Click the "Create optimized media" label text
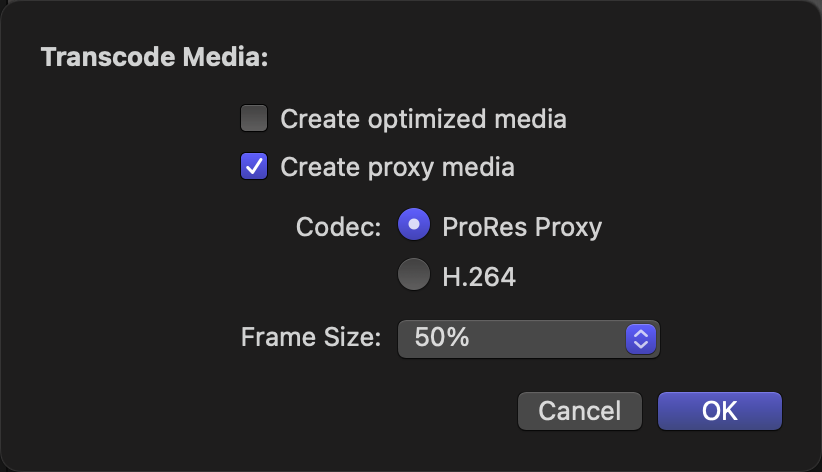Image resolution: width=822 pixels, height=472 pixels. coord(424,119)
